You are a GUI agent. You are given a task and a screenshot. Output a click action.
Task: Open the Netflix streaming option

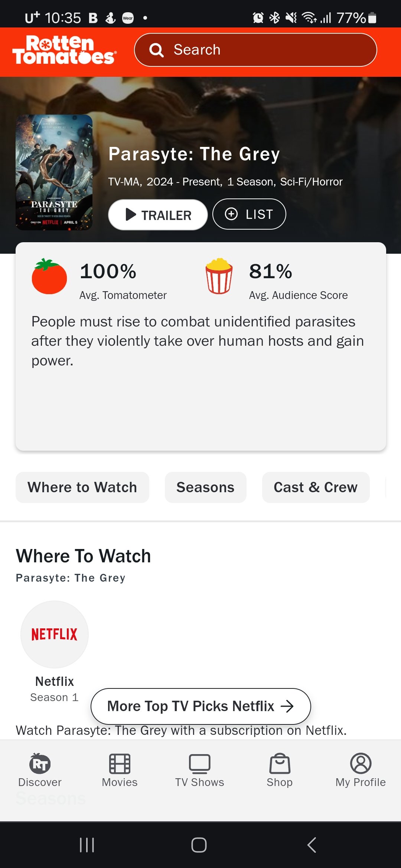tap(55, 635)
